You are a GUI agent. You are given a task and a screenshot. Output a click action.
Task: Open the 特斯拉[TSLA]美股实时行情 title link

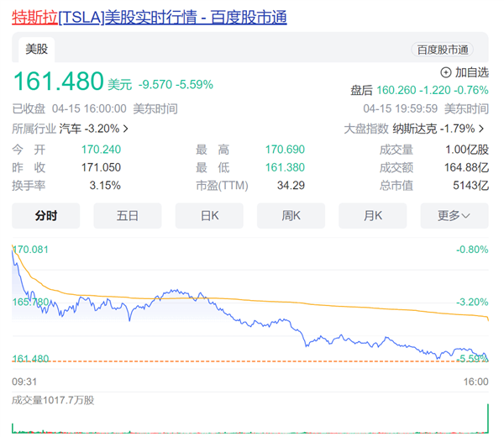pos(150,18)
